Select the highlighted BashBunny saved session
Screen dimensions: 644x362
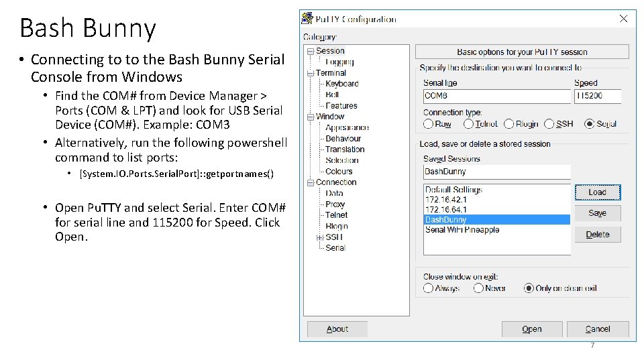497,220
